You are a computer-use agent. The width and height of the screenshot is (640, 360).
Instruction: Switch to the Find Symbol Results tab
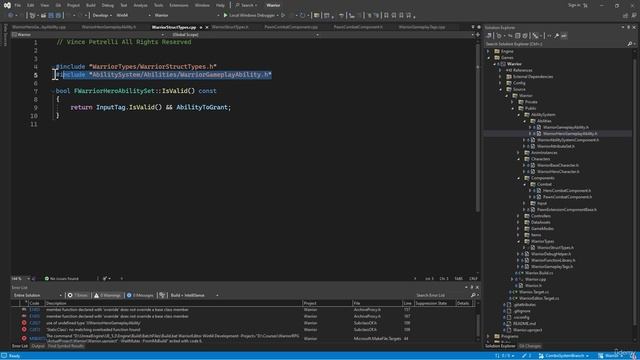pos(66,346)
